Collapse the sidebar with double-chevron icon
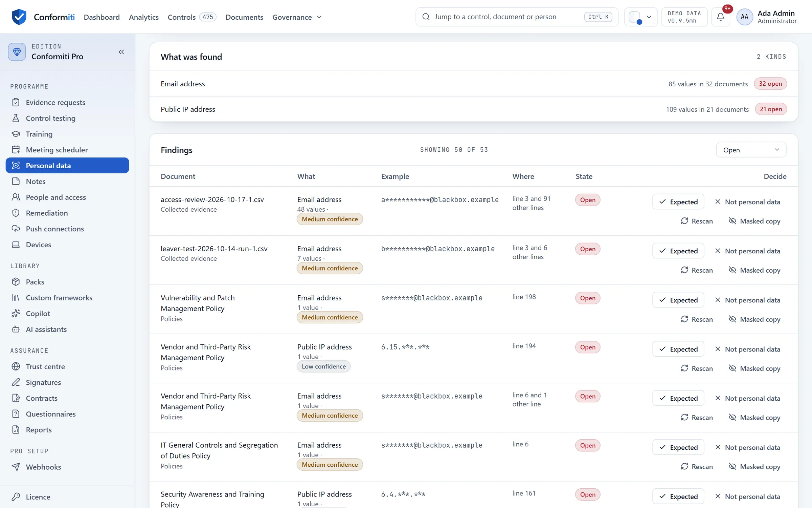This screenshot has height=508, width=812. pos(121,52)
